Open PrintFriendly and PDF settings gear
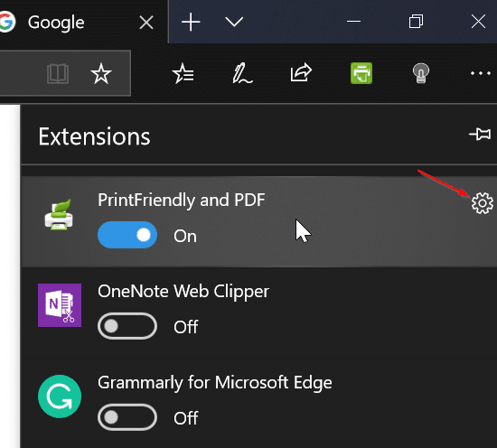Viewport: 497px width, 448px height. pyautogui.click(x=483, y=203)
